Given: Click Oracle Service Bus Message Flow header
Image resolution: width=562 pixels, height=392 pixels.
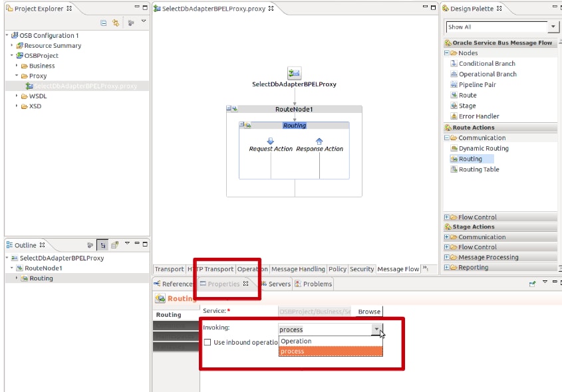Looking at the screenshot, I should [500, 43].
